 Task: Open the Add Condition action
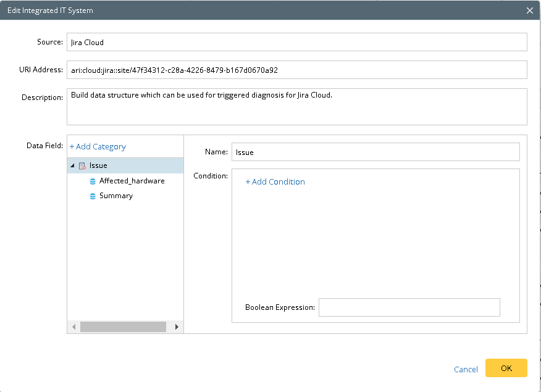pos(275,181)
